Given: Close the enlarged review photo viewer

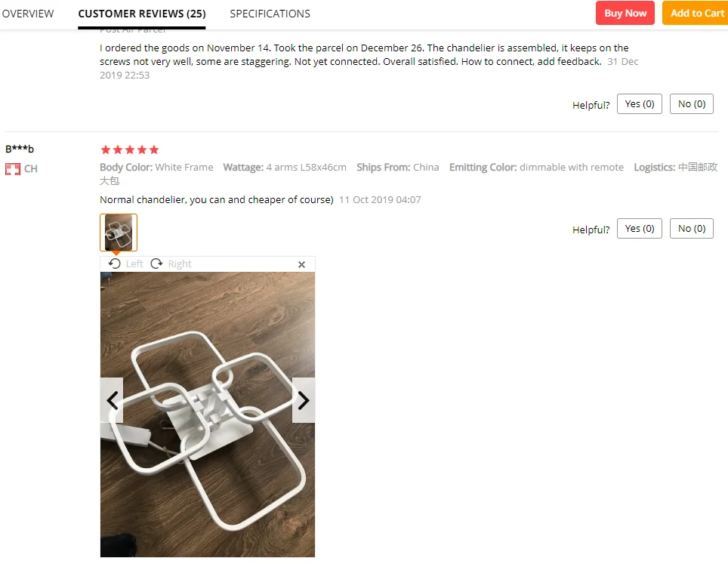Looking at the screenshot, I should [x=301, y=264].
